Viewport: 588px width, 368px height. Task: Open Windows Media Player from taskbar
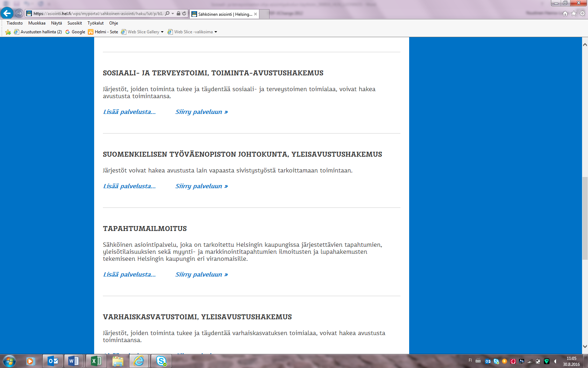(30, 361)
